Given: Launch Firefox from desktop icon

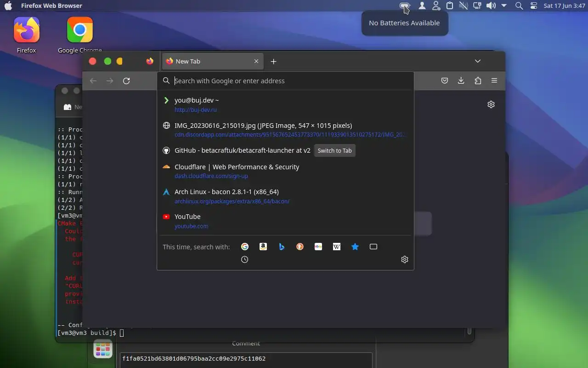Looking at the screenshot, I should 27,35.
